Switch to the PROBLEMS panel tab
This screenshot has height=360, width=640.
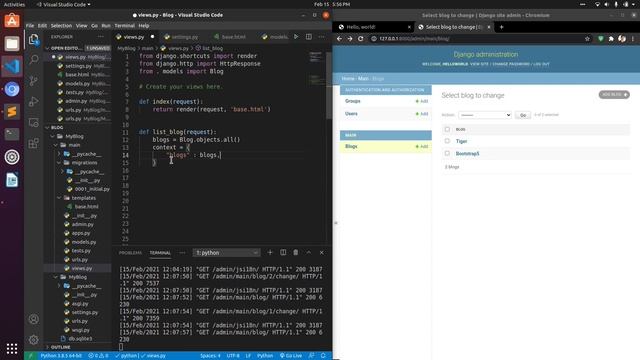point(130,253)
